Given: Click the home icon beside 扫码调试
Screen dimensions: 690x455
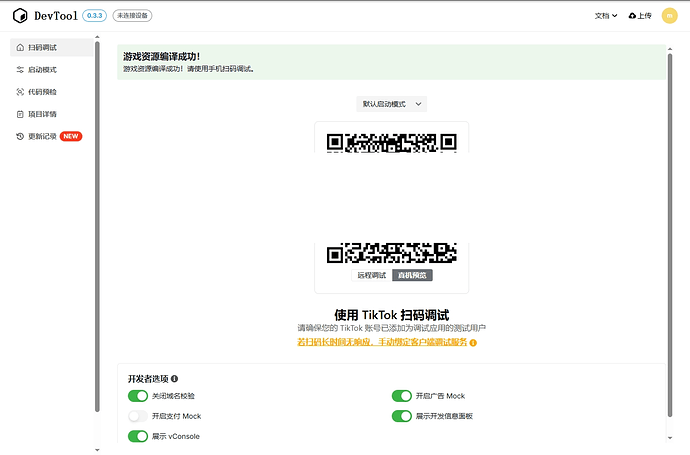Looking at the screenshot, I should pos(20,48).
